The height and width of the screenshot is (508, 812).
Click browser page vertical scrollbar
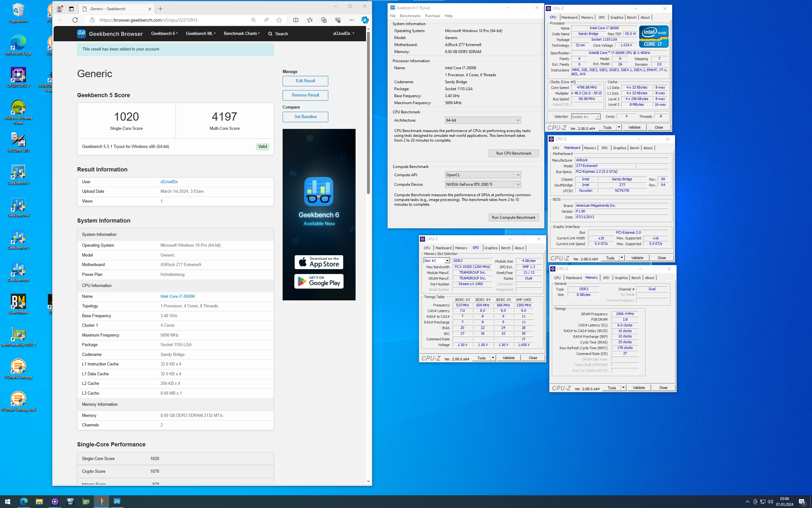click(368, 113)
